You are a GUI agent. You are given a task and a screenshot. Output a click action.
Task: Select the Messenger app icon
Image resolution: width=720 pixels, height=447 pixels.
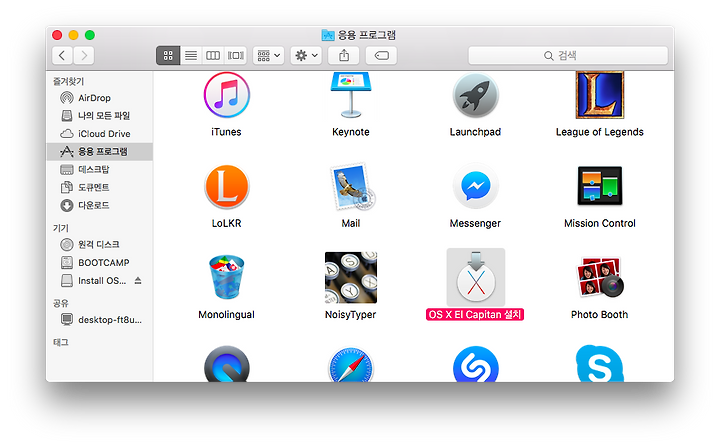476,186
